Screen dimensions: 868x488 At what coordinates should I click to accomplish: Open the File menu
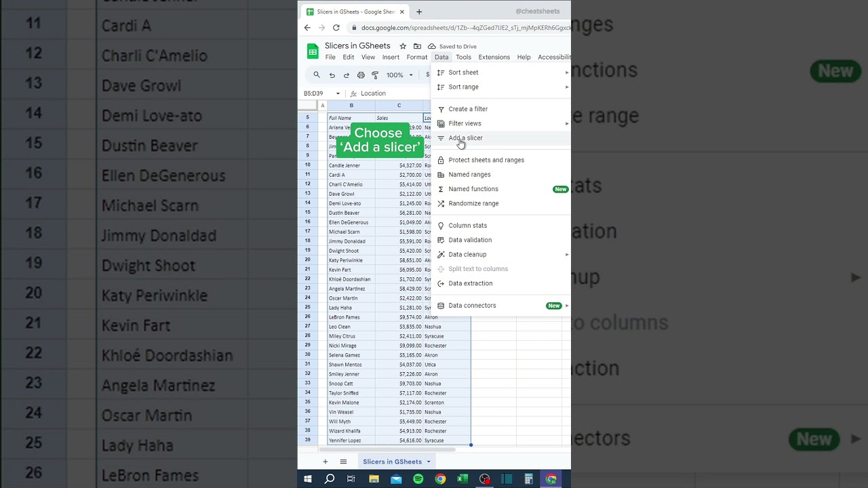click(330, 58)
